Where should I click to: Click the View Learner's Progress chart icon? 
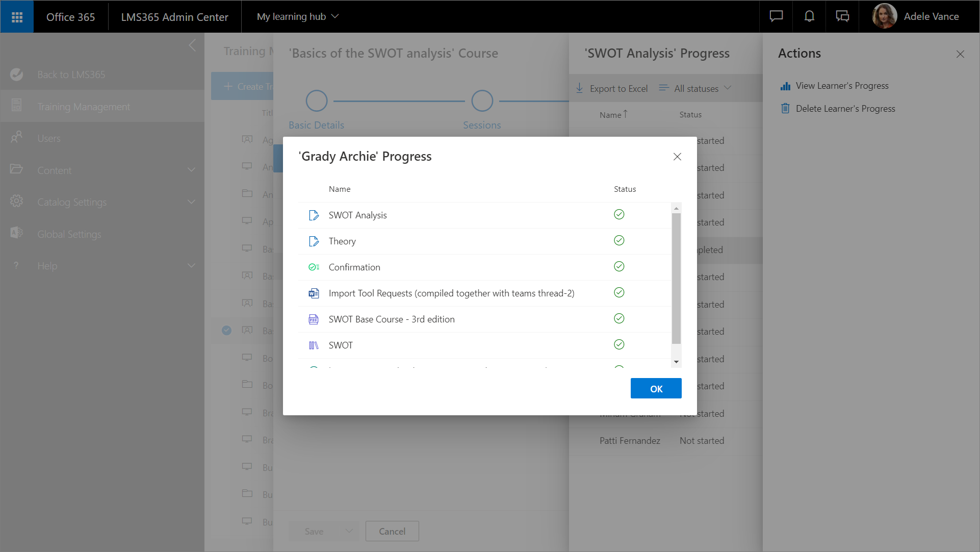pyautogui.click(x=785, y=86)
